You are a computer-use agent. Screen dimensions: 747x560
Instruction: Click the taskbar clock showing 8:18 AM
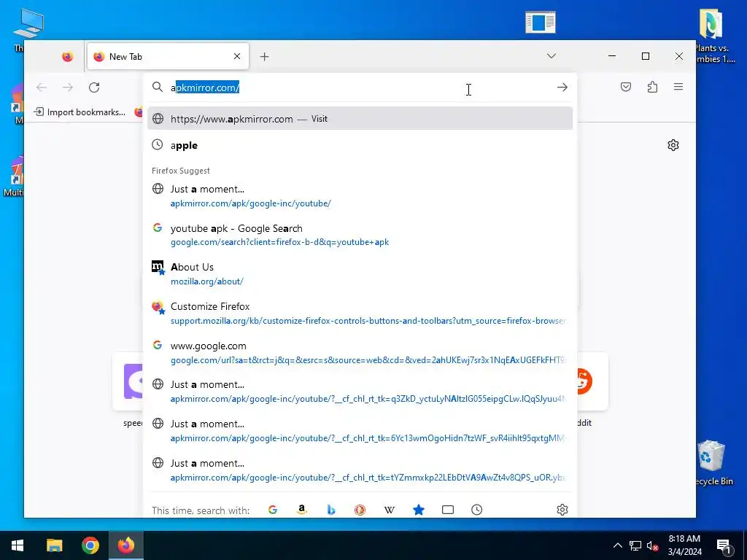click(x=684, y=545)
